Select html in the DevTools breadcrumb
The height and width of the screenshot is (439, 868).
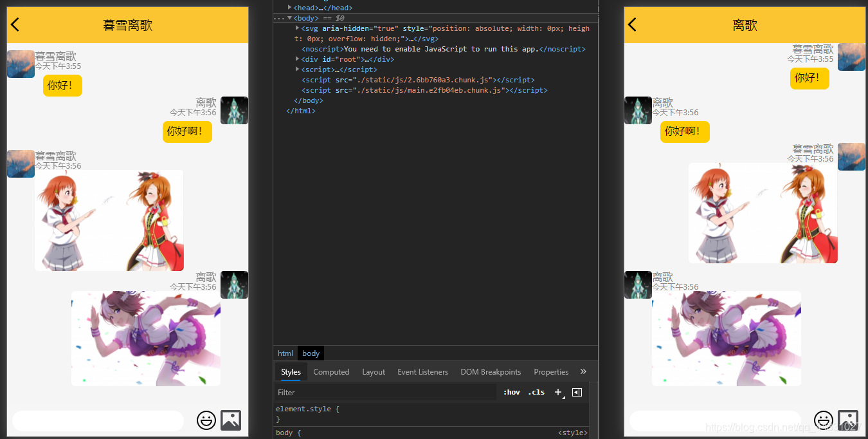(x=285, y=353)
